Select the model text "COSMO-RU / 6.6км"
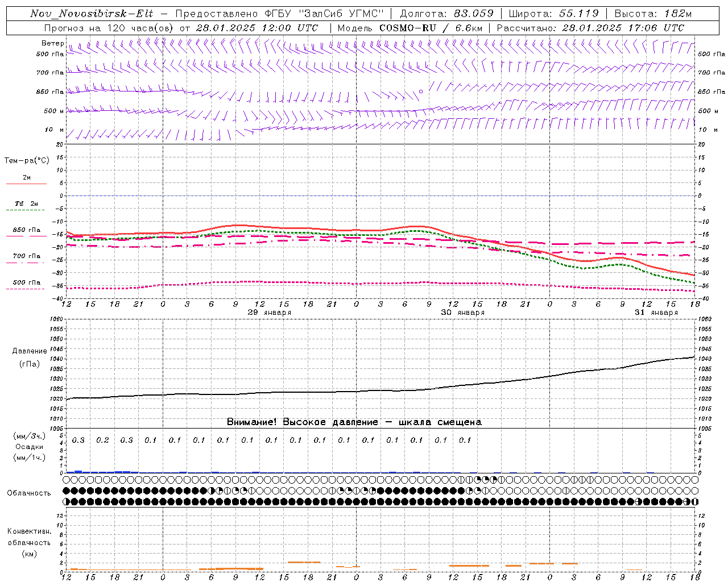728x582 pixels. tap(431, 28)
